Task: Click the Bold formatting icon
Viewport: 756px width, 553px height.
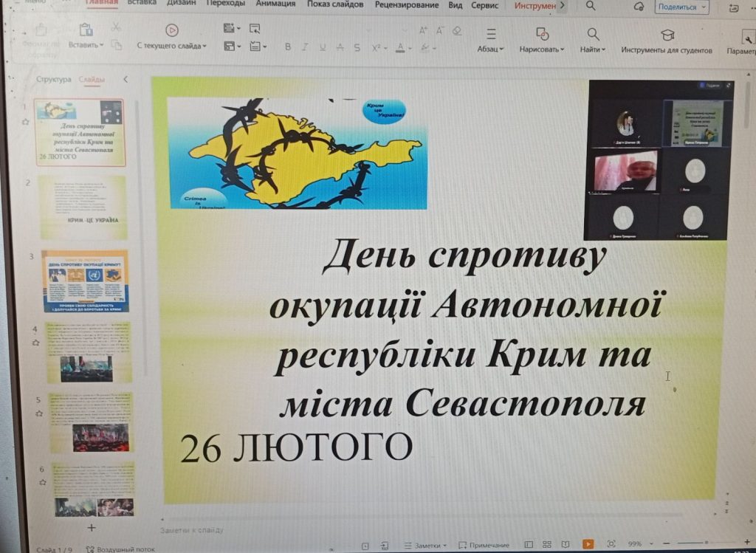Action: [288, 47]
